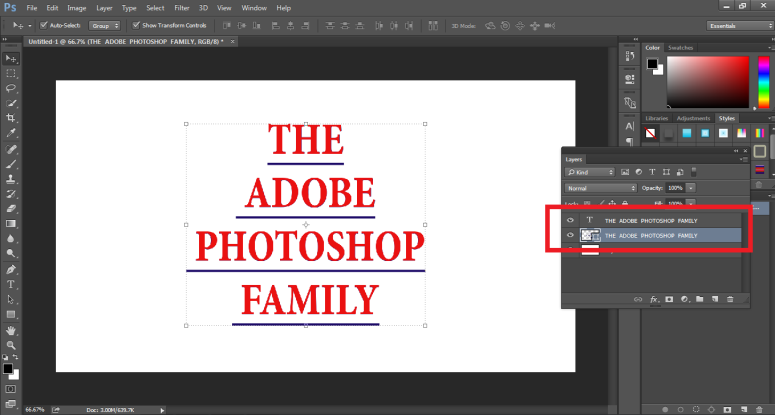775x415 pixels.
Task: Click the rainbow hue slider in Color panel
Action: pos(764,82)
